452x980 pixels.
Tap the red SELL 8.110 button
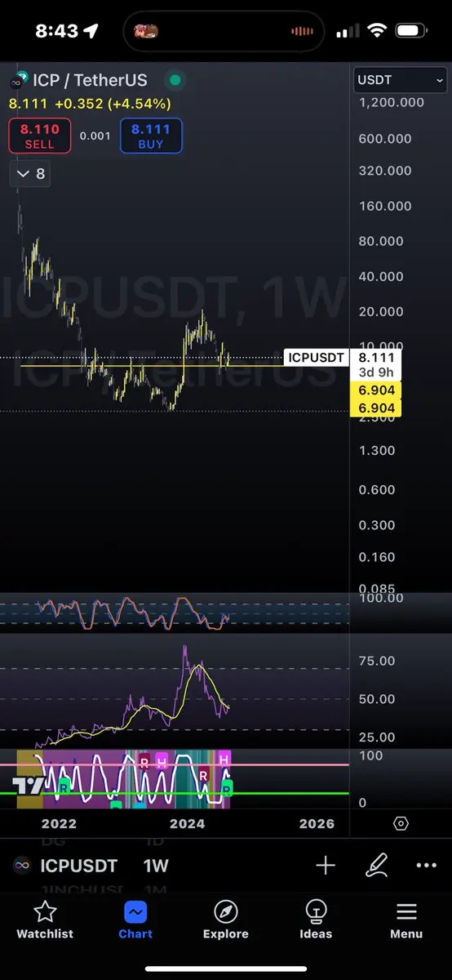point(40,136)
